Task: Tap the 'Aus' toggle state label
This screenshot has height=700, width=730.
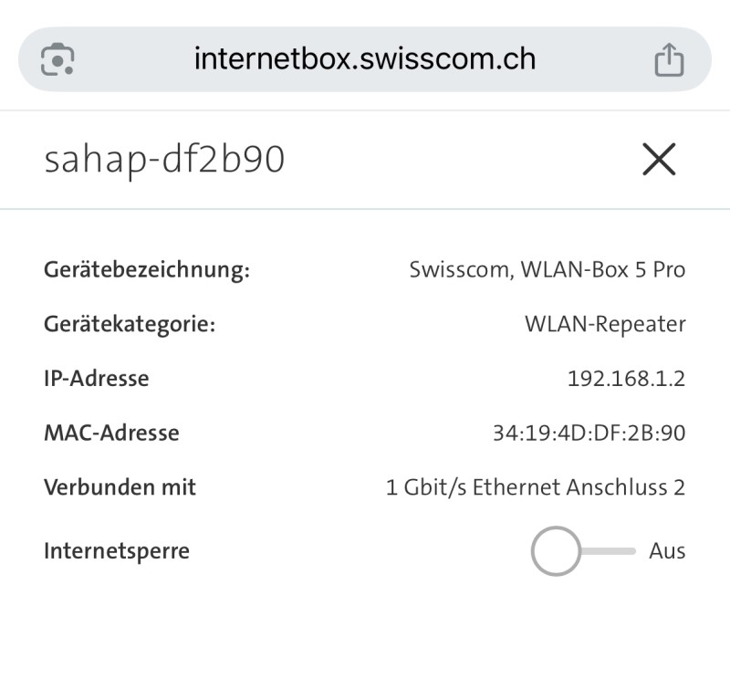Action: [667, 551]
